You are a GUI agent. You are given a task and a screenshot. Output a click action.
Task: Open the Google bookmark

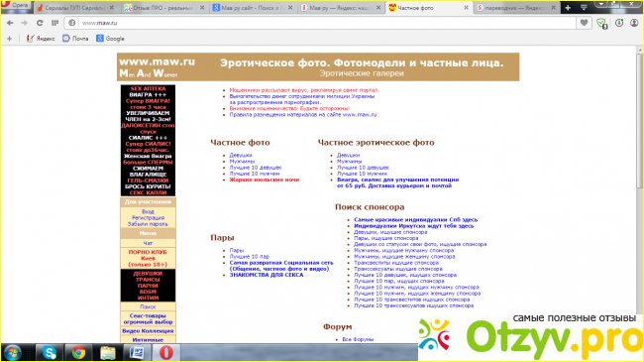[110, 39]
